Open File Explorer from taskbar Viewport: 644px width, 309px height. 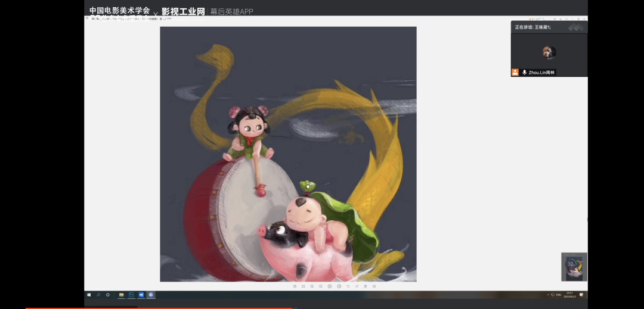(x=122, y=295)
